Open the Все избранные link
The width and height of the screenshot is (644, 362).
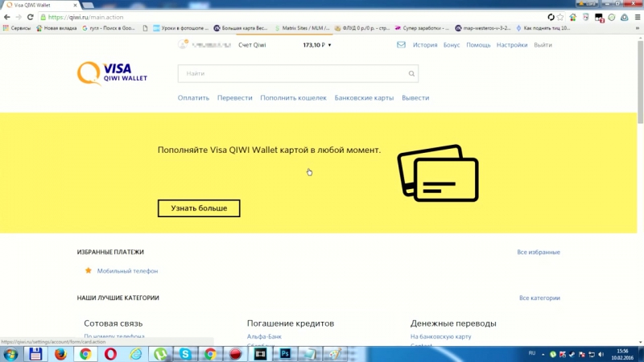539,252
